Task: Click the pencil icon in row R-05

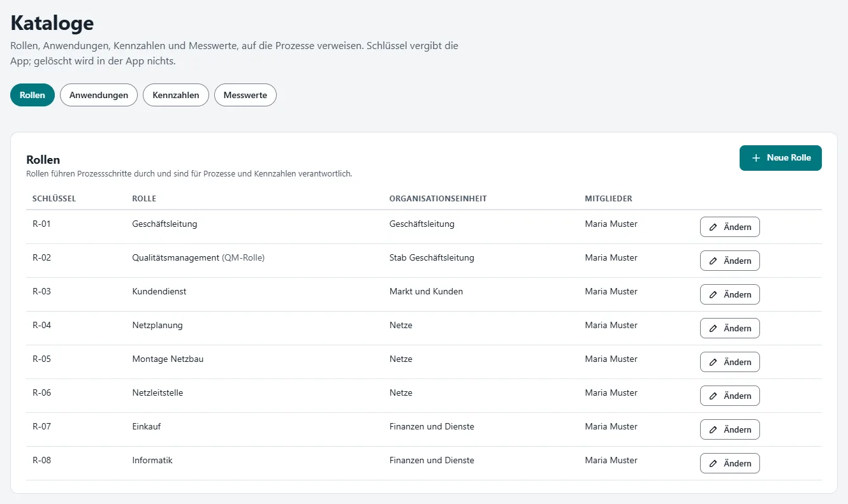Action: click(x=713, y=362)
